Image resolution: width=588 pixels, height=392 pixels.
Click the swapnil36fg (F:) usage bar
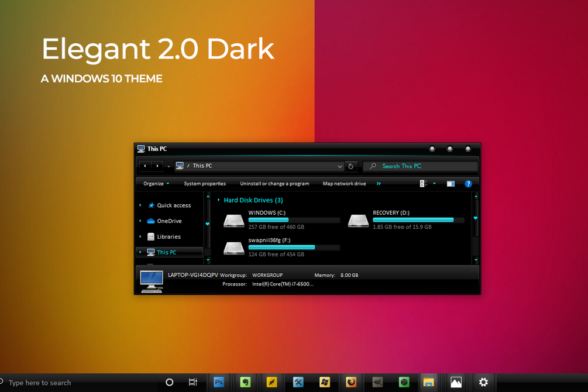[294, 247]
